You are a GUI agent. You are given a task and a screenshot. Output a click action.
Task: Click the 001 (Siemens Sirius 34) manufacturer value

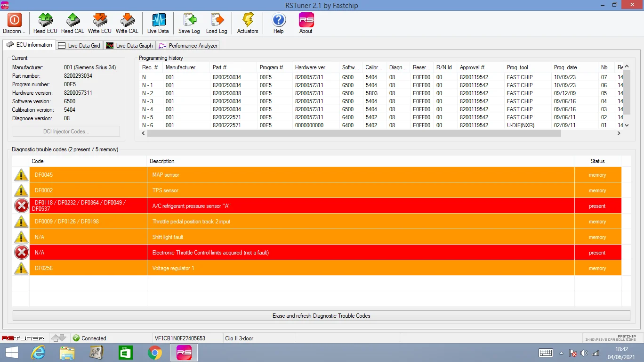(90, 67)
